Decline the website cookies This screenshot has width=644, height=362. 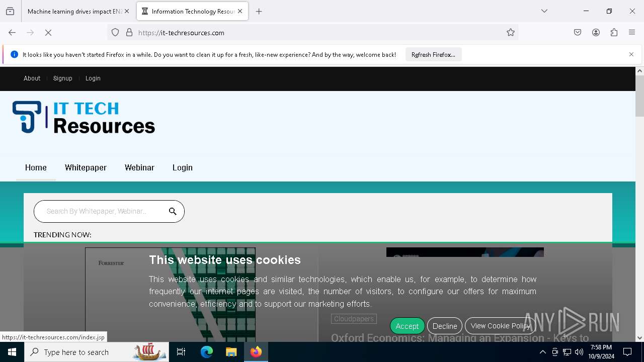click(445, 326)
